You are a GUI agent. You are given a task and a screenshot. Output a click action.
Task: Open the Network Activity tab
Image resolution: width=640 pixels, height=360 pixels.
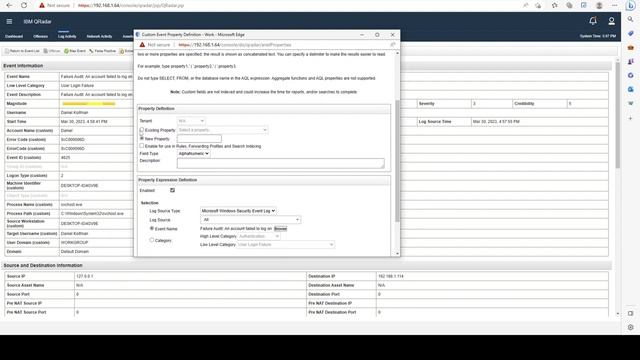[99, 36]
